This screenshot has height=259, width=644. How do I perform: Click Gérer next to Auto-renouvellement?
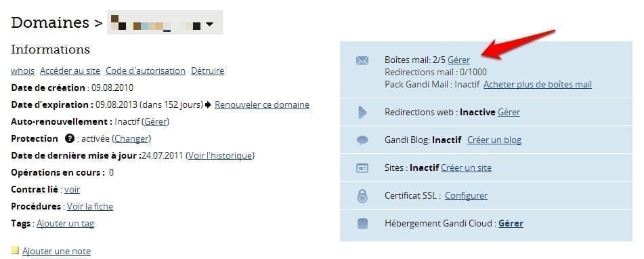156,121
